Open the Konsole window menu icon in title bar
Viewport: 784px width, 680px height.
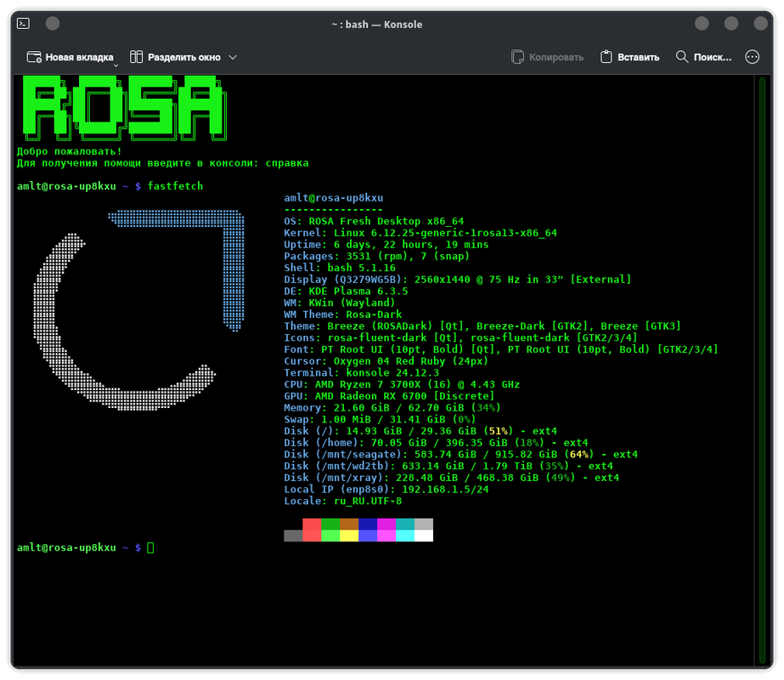tap(23, 24)
